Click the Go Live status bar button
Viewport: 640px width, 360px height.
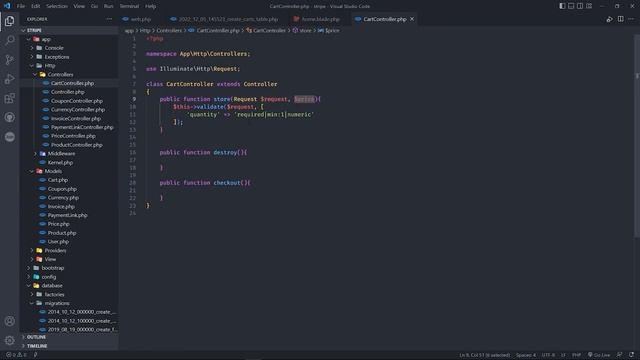[599, 355]
